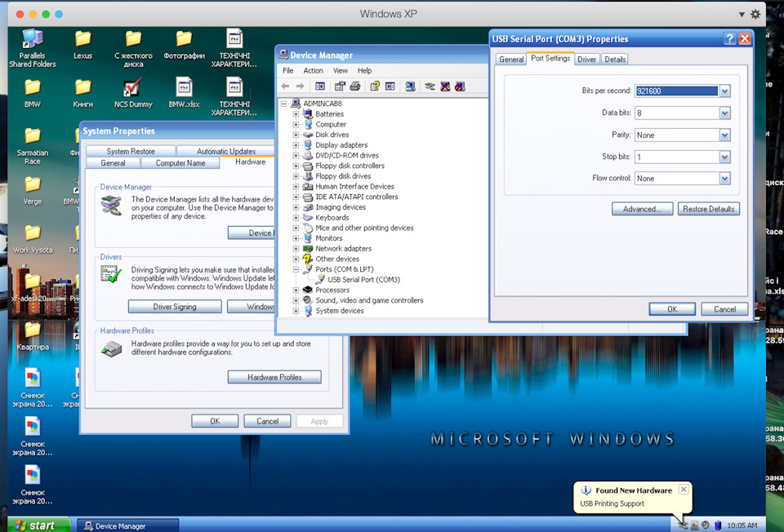Image resolution: width=784 pixels, height=532 pixels.
Task: Click the 10:05 AM taskbar clock
Action: pyautogui.click(x=742, y=525)
